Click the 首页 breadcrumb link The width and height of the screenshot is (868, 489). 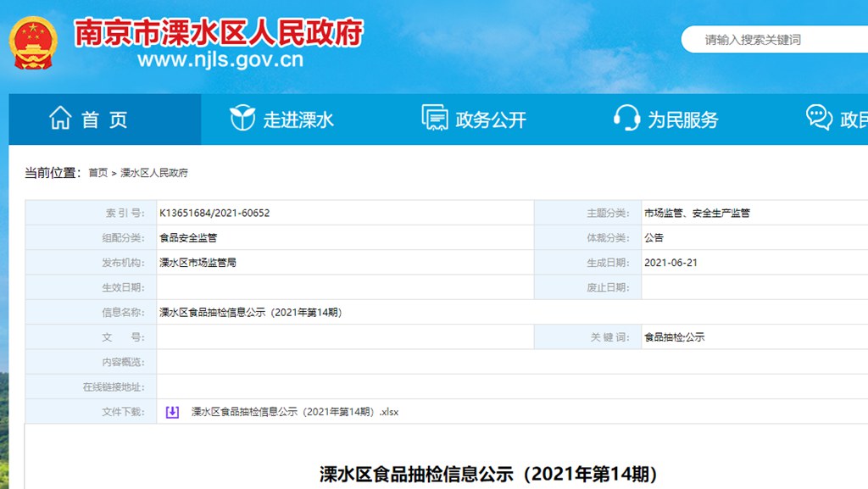(x=98, y=173)
